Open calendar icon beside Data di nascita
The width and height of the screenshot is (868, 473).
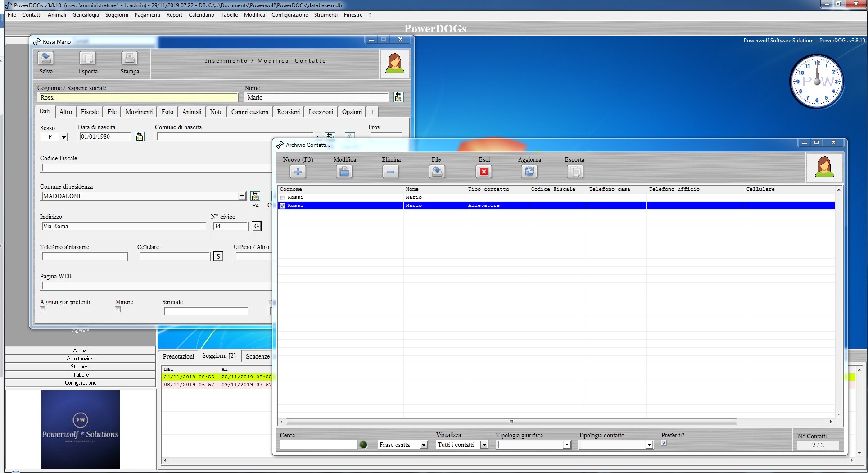(140, 136)
